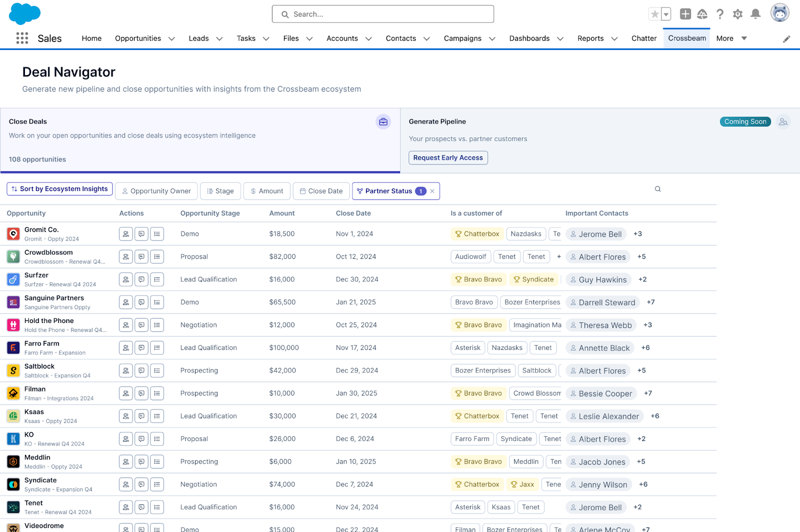Image resolution: width=800 pixels, height=532 pixels.
Task: Click Request Early Access button
Action: 448,157
